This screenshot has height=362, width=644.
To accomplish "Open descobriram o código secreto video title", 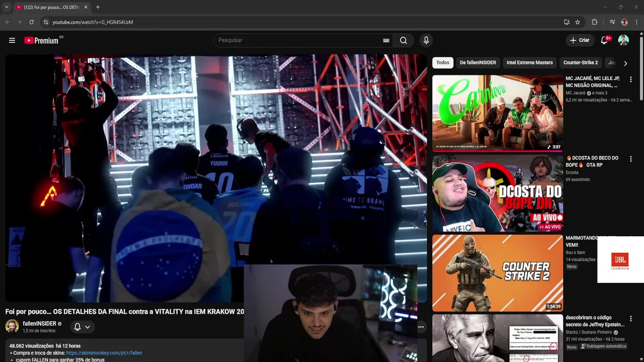I will tap(595, 321).
